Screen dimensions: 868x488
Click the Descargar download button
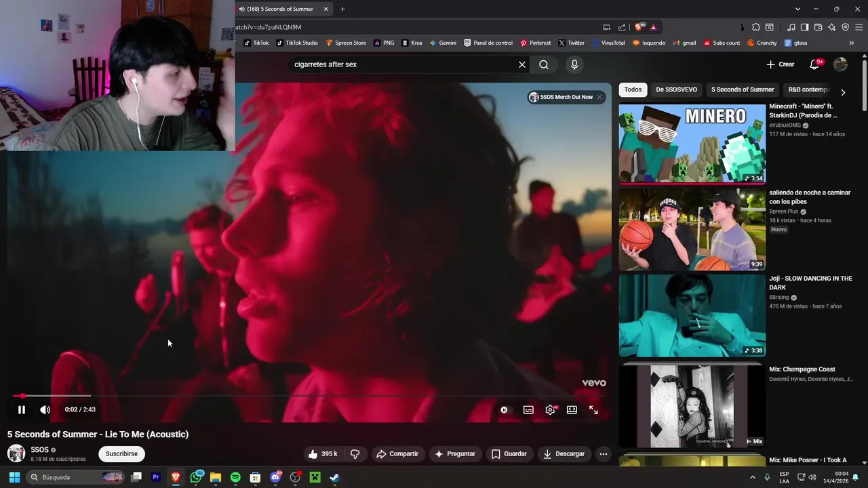tap(564, 454)
